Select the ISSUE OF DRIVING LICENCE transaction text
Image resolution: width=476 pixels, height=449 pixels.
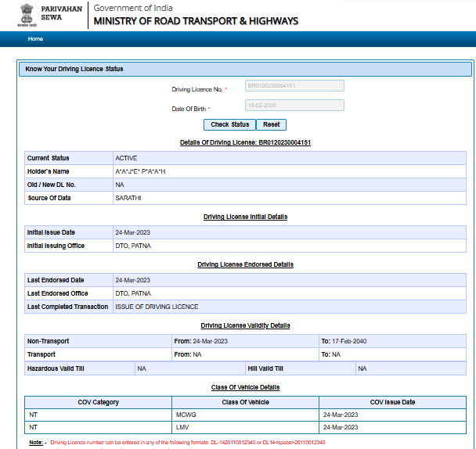[157, 307]
